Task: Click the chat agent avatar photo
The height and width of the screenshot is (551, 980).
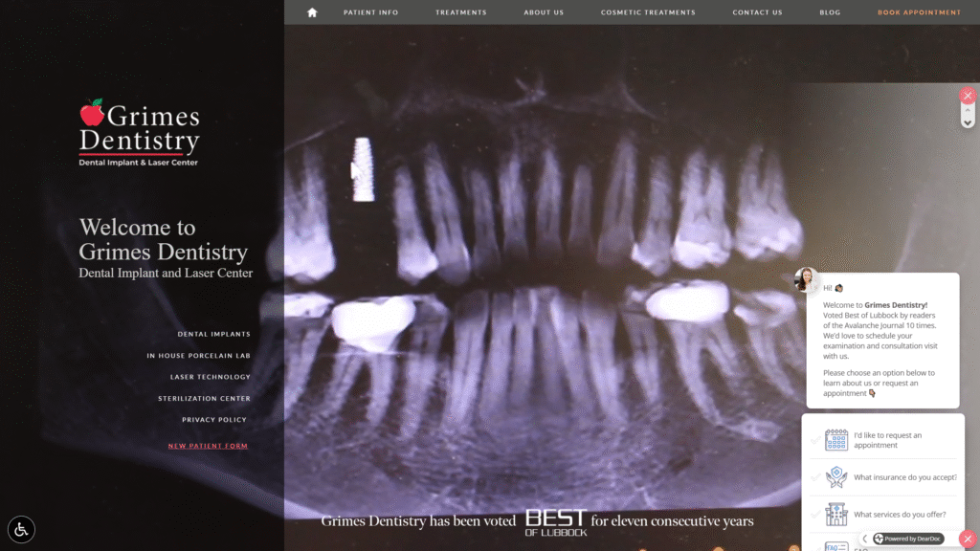Action: [x=806, y=279]
